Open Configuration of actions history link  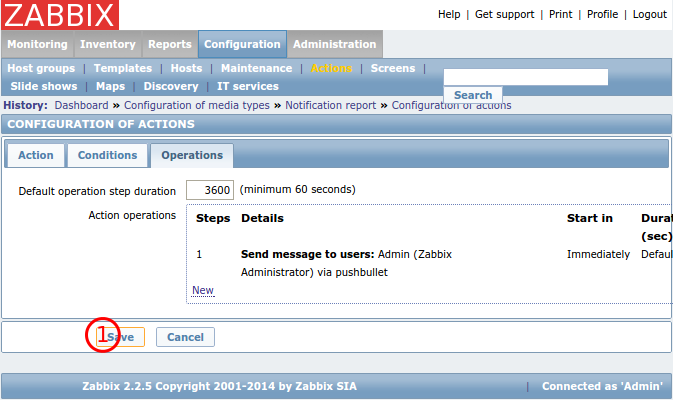pos(452,105)
